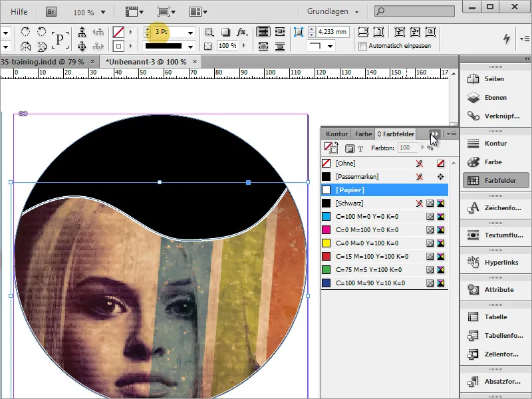Open the stroke weight 3 Pt dropdown
Screen dimensions: 532x399
tap(190, 33)
